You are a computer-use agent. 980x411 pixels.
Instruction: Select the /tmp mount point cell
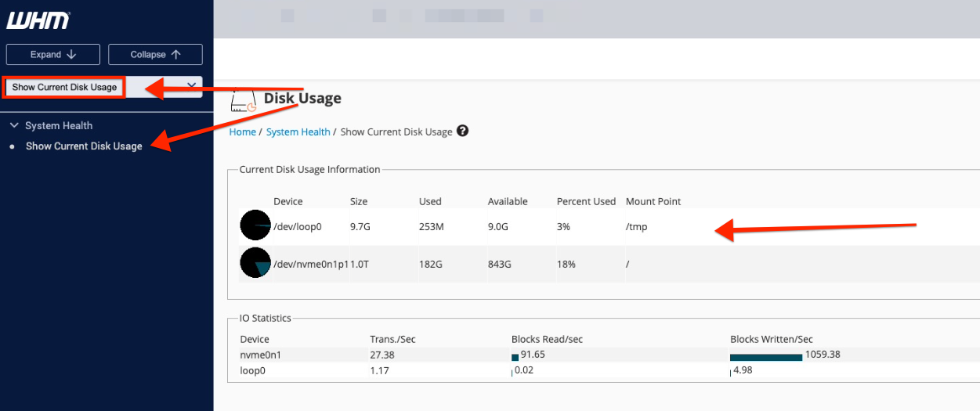(636, 227)
